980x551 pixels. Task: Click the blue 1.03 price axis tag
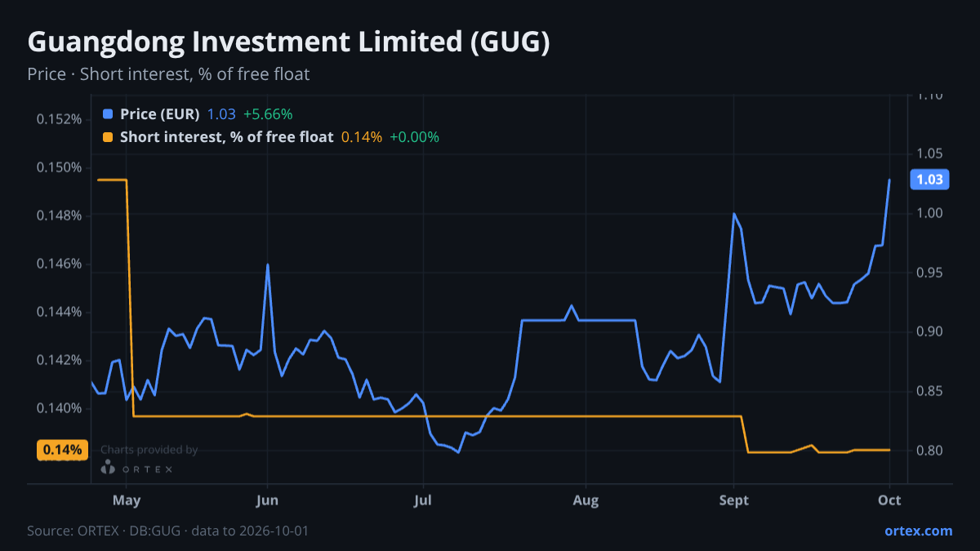(929, 180)
